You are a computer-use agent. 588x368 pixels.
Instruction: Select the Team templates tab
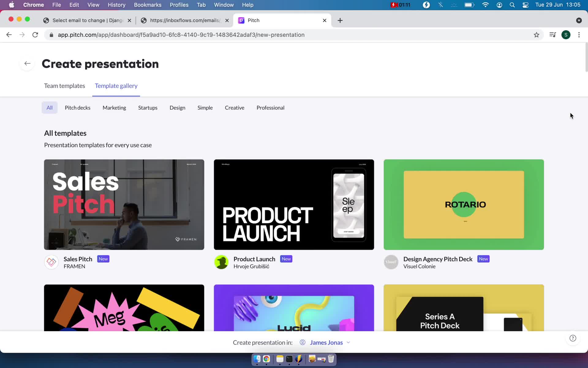tap(64, 85)
